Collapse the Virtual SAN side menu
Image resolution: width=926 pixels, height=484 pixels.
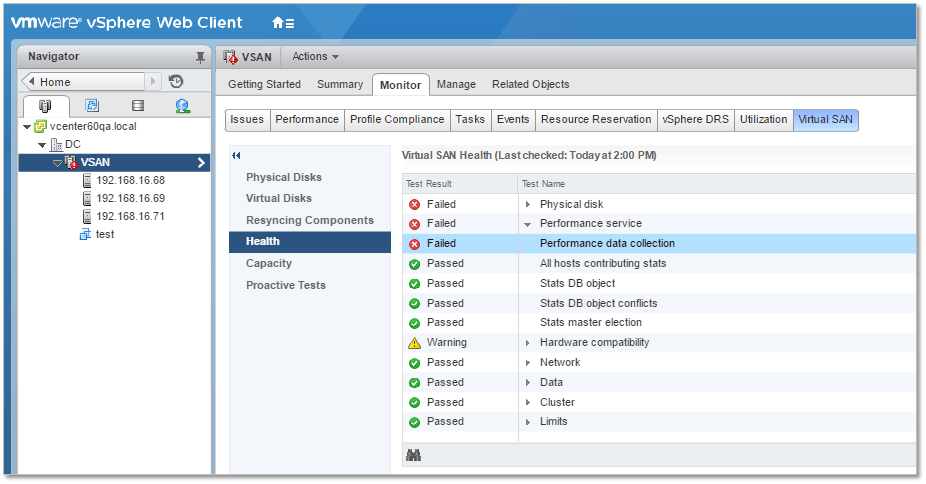236,156
